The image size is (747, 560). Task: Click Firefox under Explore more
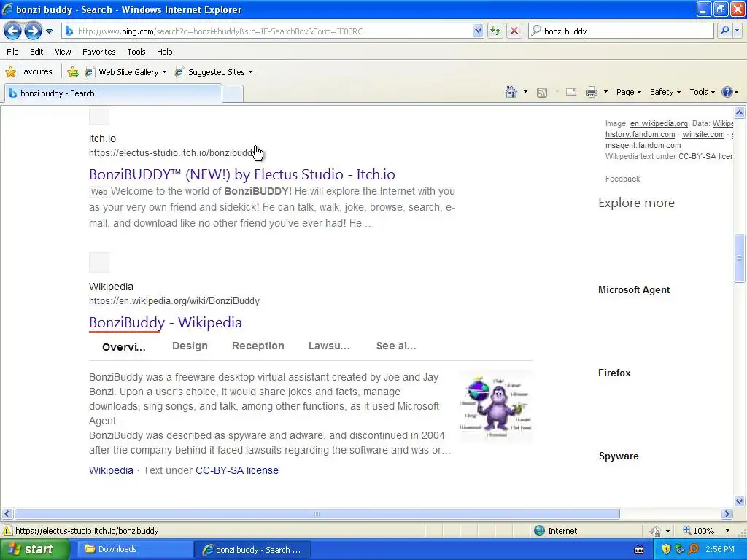(614, 373)
